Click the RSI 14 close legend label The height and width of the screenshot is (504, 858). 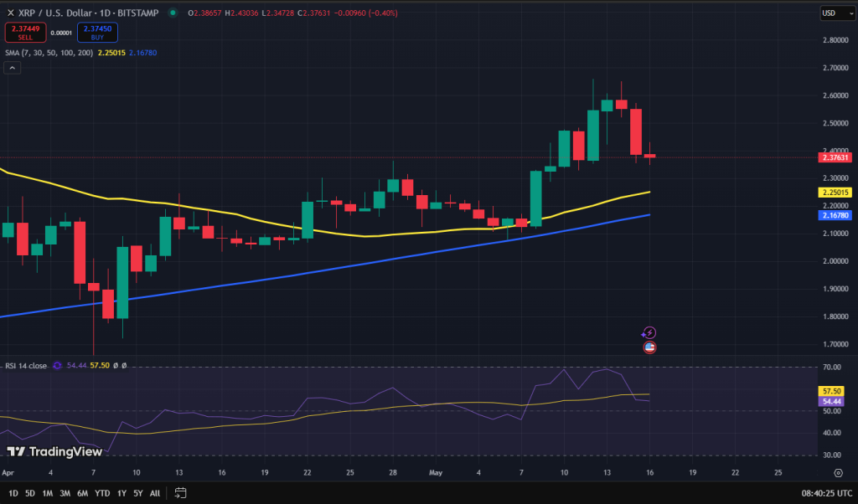pyautogui.click(x=27, y=365)
